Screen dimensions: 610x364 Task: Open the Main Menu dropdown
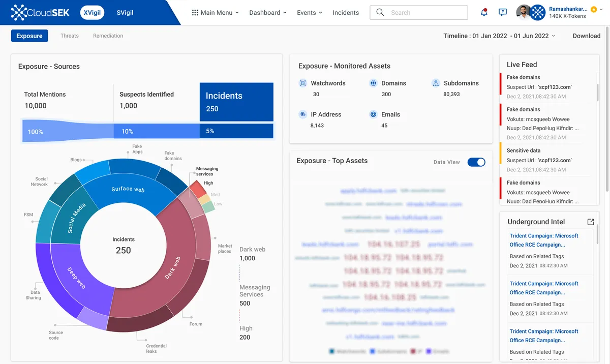point(215,12)
